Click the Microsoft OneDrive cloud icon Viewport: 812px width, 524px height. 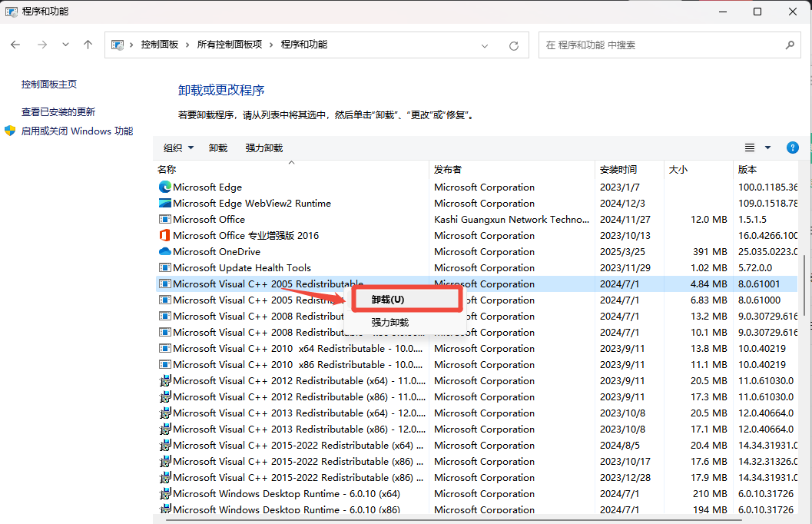pyautogui.click(x=164, y=252)
